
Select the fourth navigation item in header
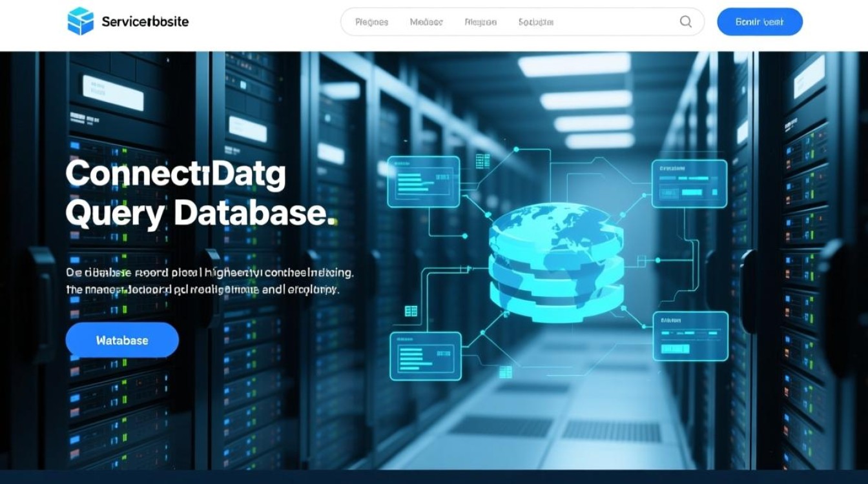pos(536,22)
